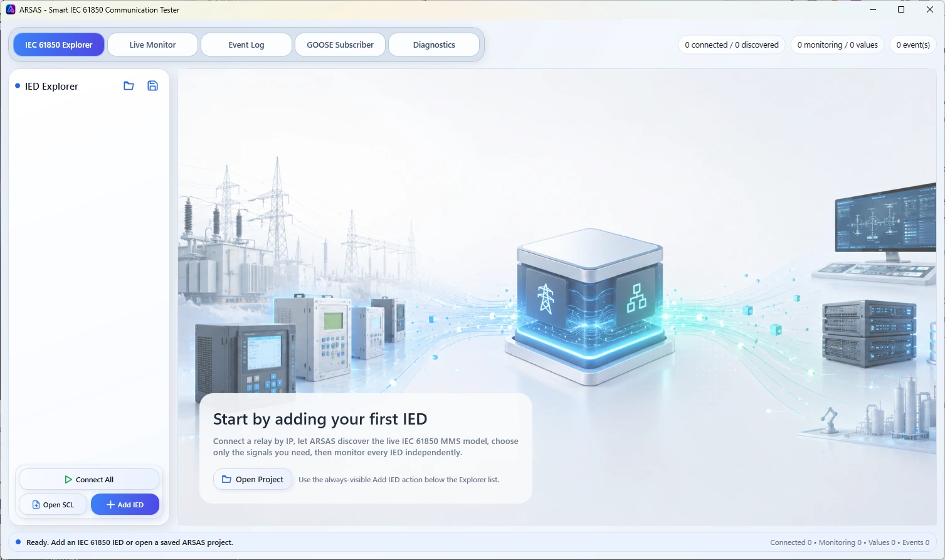Maximize the ARSAS window
The height and width of the screenshot is (560, 945).
coord(901,9)
